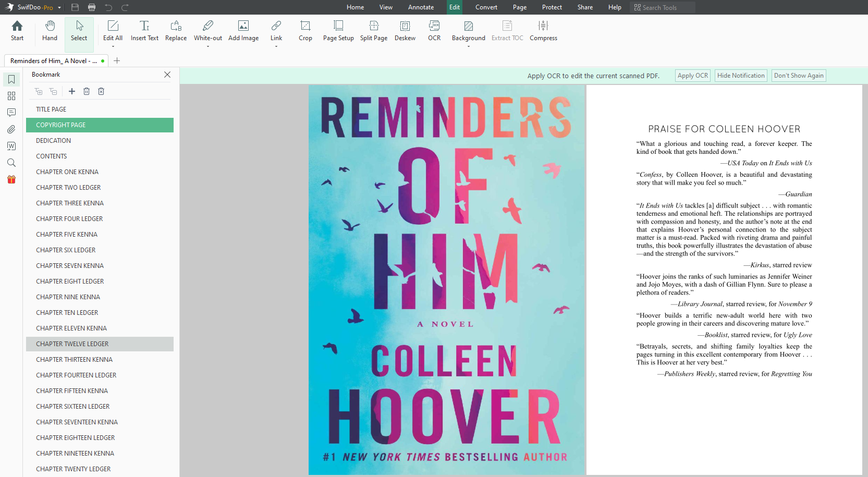Expand the Background dropdown arrow
Screen dimensions: 868x477
(x=468, y=47)
